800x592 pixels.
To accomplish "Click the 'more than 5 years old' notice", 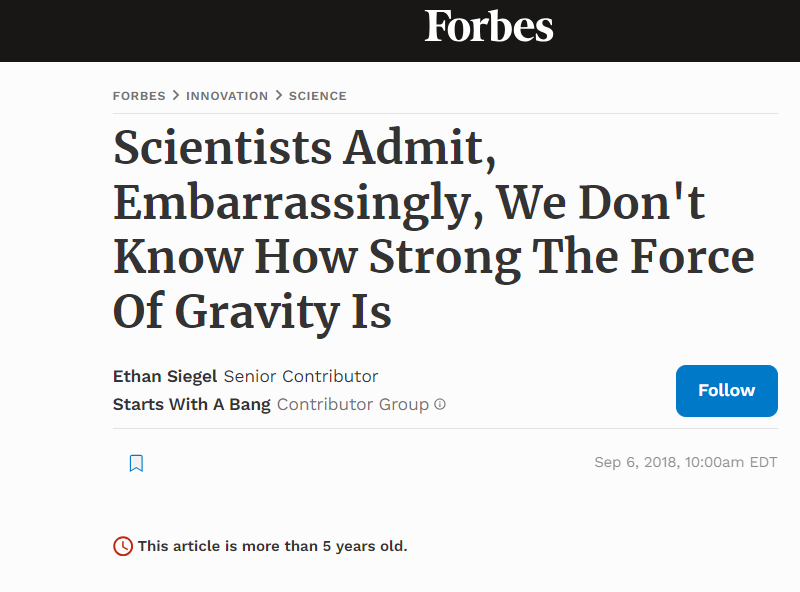I will pyautogui.click(x=273, y=546).
